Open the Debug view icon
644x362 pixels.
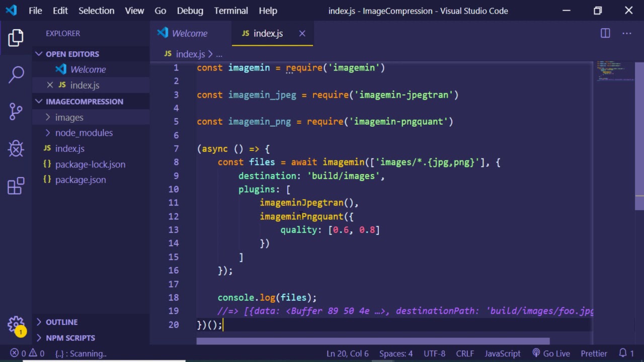click(x=16, y=148)
